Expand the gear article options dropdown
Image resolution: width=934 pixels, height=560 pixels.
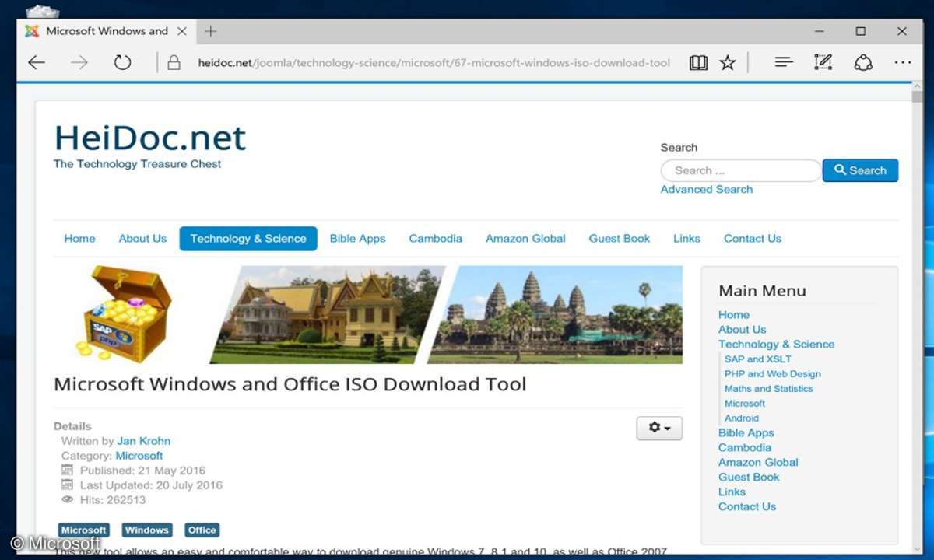(x=659, y=428)
